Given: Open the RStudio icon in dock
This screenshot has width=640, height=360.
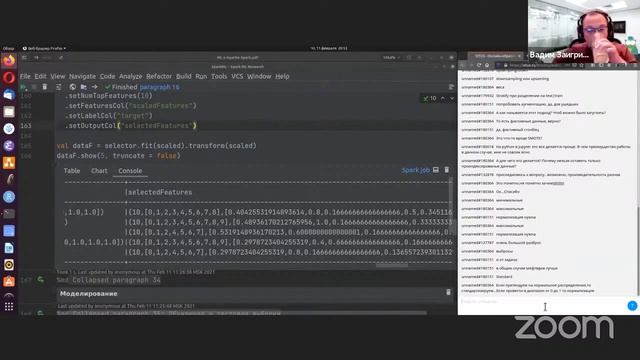Looking at the screenshot, I should point(9,197).
